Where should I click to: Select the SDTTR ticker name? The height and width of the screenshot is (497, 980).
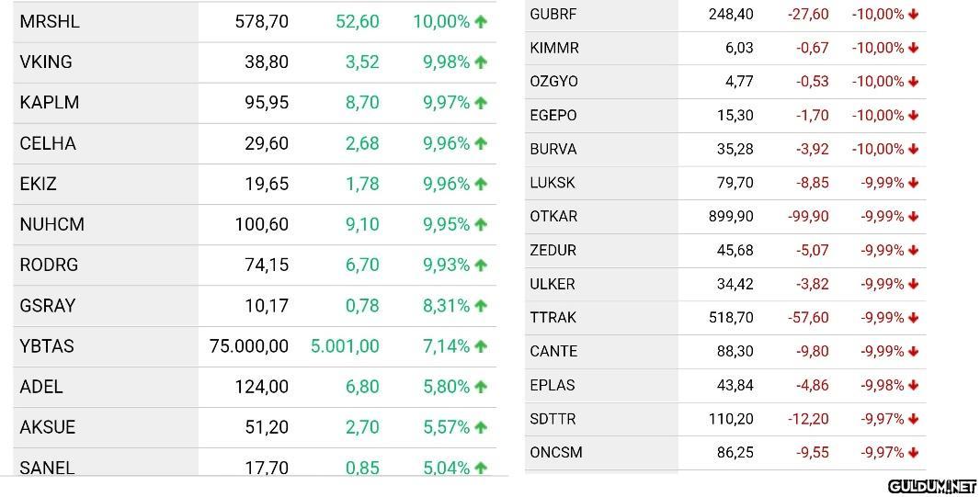coord(553,419)
